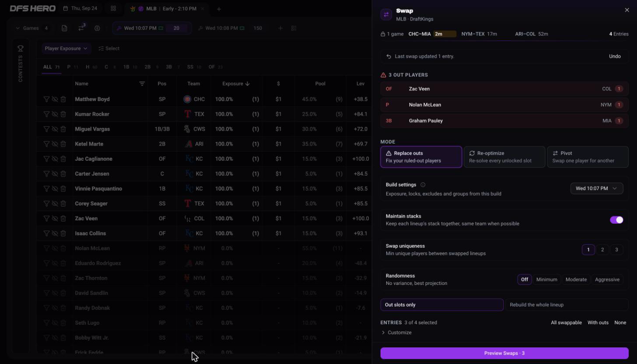Expand the Customize entries section
The height and width of the screenshot is (364, 637).
click(396, 333)
